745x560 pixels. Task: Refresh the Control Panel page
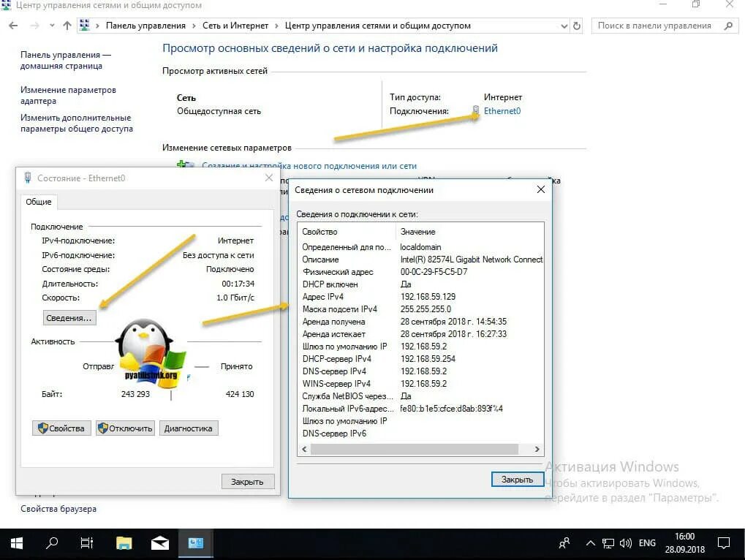coord(577,26)
